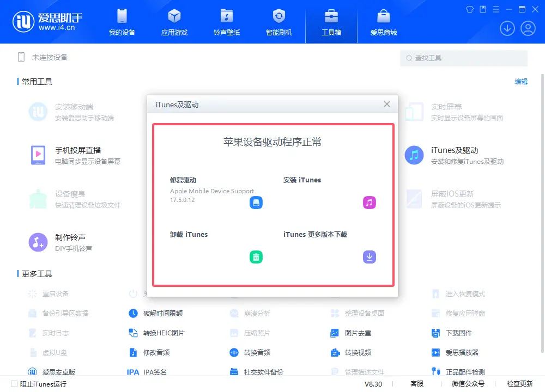Toggle 阻止iTunes运行 checkbox
The height and width of the screenshot is (392, 545).
pyautogui.click(x=14, y=384)
